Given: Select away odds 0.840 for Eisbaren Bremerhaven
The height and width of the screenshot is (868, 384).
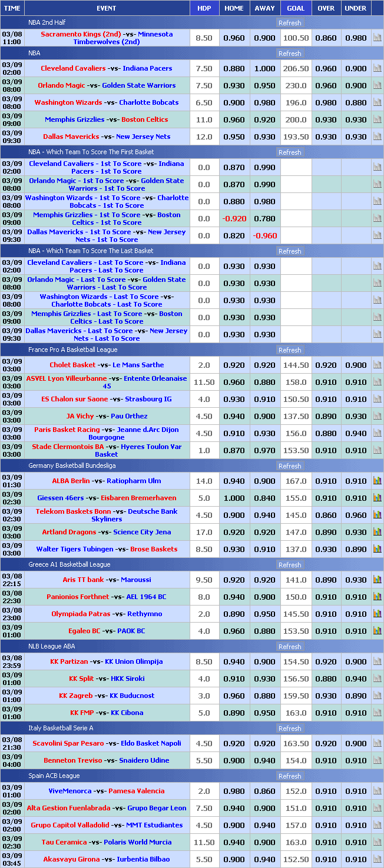Looking at the screenshot, I should click(x=264, y=498).
